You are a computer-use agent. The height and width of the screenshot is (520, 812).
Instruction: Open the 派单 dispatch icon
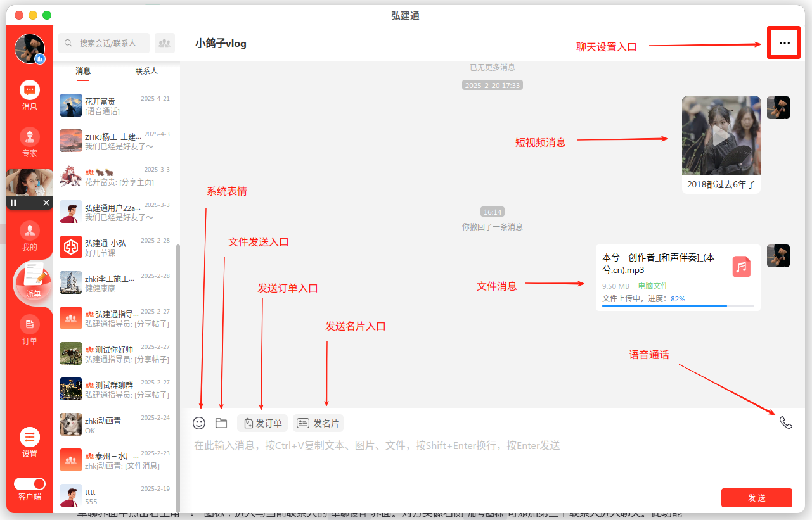(x=33, y=281)
